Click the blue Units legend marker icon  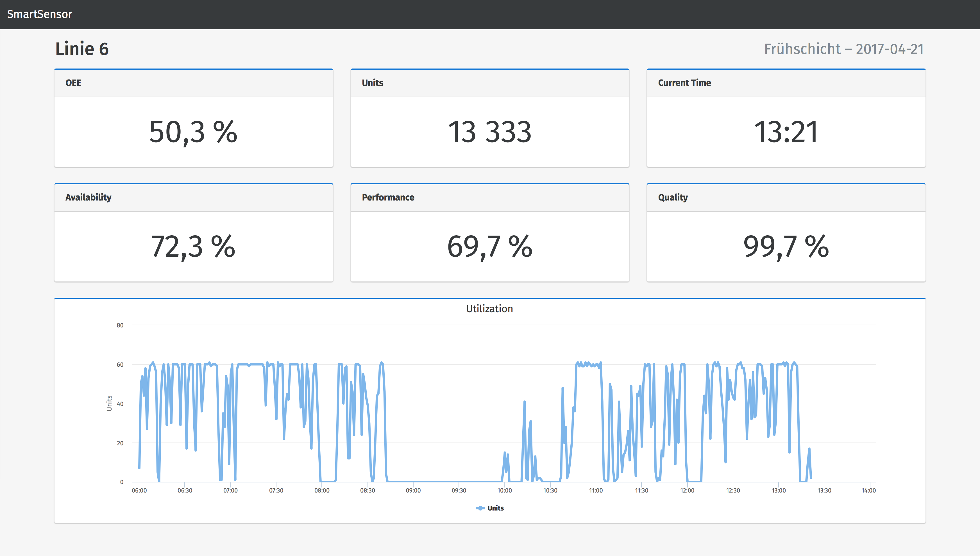tap(480, 508)
